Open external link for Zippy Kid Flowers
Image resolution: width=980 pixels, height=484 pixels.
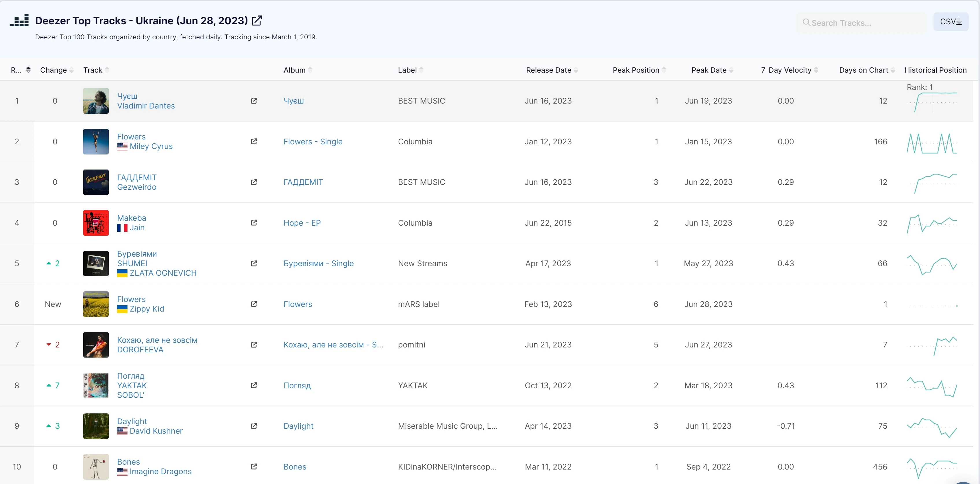pyautogui.click(x=254, y=304)
